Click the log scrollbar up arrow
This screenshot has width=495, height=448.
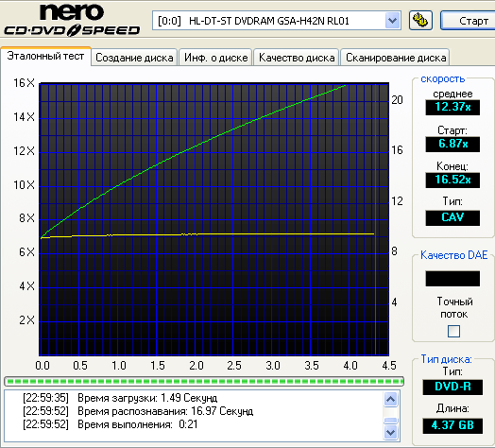pos(391,400)
